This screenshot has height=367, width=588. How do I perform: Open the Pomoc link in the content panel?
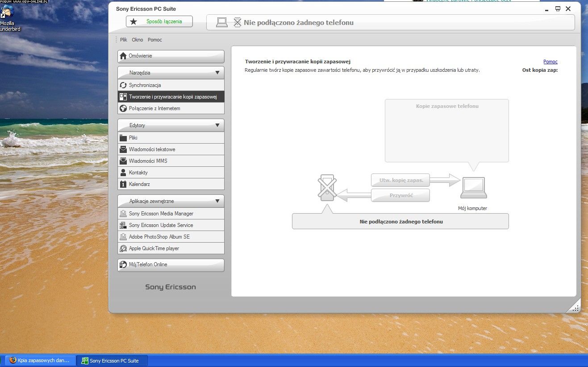550,62
